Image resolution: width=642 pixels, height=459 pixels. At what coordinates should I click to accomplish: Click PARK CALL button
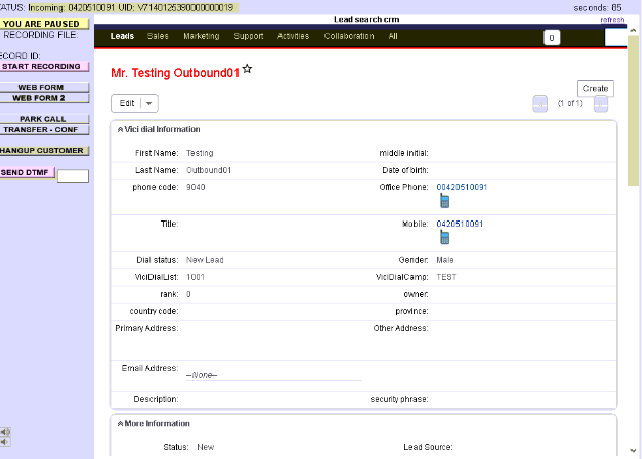click(44, 119)
